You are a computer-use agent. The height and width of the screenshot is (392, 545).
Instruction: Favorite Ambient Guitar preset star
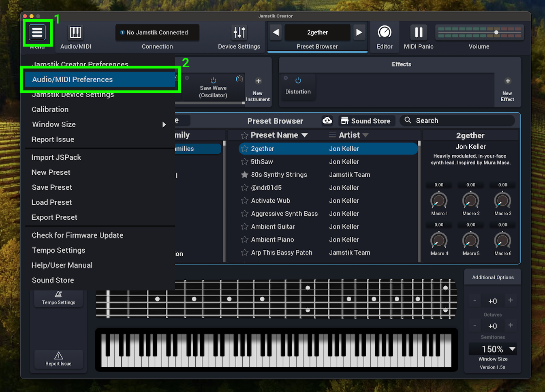coord(245,227)
